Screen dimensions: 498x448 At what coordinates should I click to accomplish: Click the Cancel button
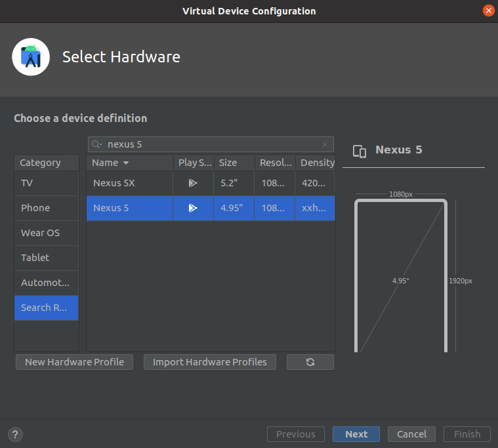click(x=411, y=434)
